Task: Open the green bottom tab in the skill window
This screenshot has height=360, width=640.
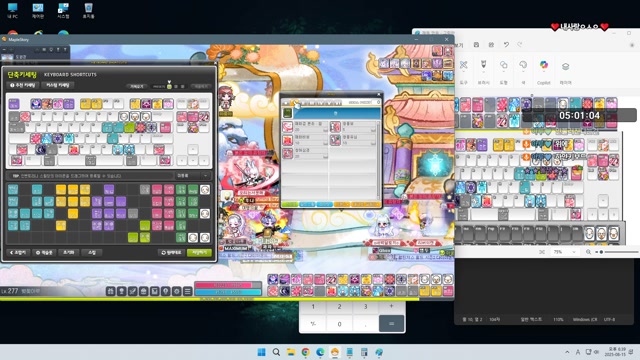Action: pos(290,204)
